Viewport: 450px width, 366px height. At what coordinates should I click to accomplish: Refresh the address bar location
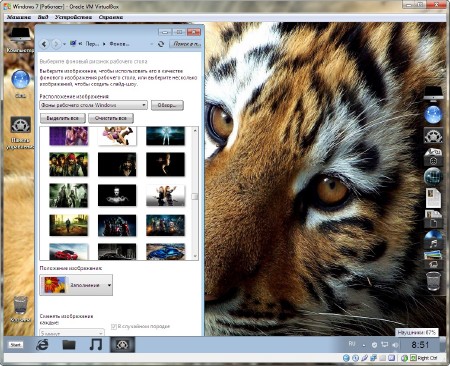click(x=161, y=44)
